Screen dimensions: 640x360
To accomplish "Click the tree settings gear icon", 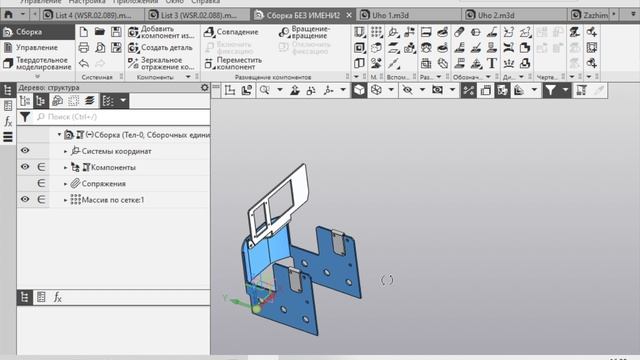I will point(204,87).
